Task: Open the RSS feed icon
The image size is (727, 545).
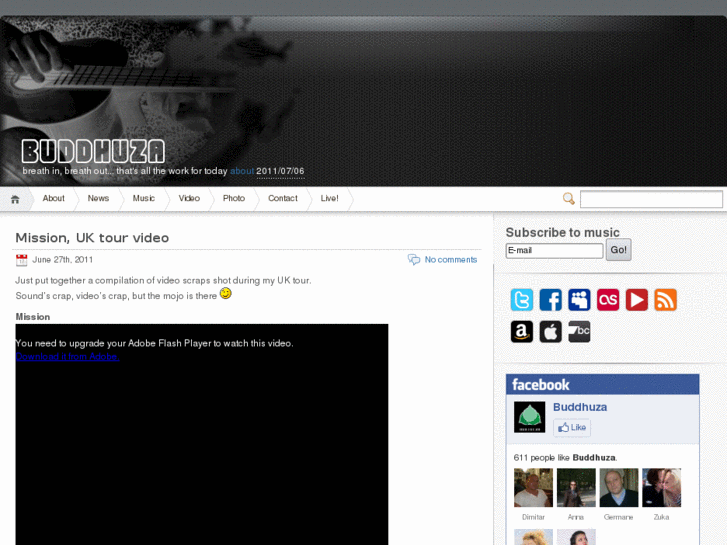Action: (x=665, y=300)
